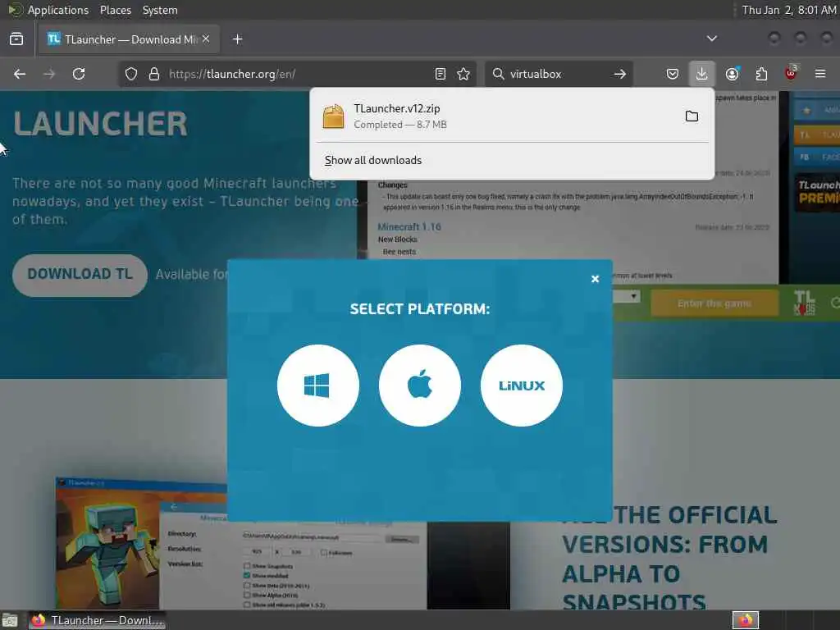Open the Firefox account icon
840x630 pixels.
click(x=732, y=74)
